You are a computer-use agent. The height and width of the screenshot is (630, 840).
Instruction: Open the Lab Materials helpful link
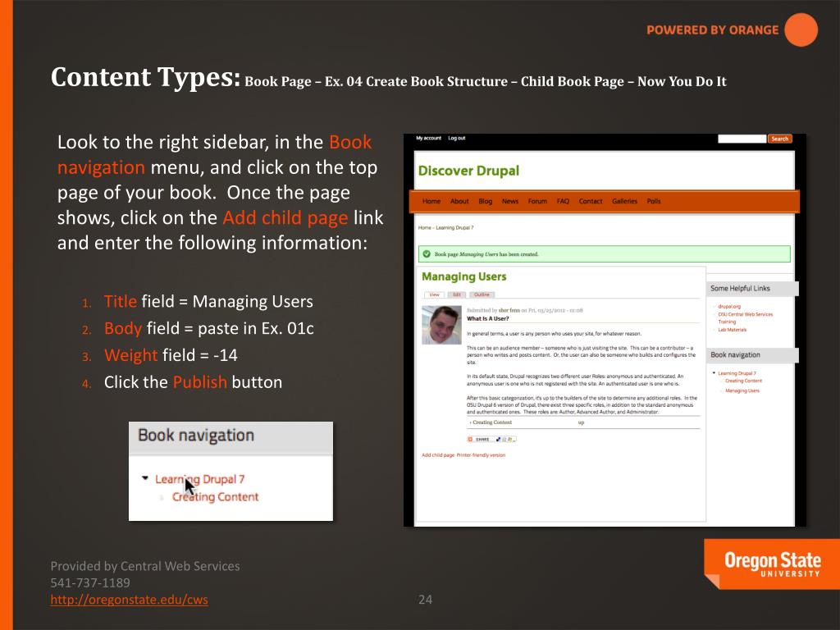point(732,330)
